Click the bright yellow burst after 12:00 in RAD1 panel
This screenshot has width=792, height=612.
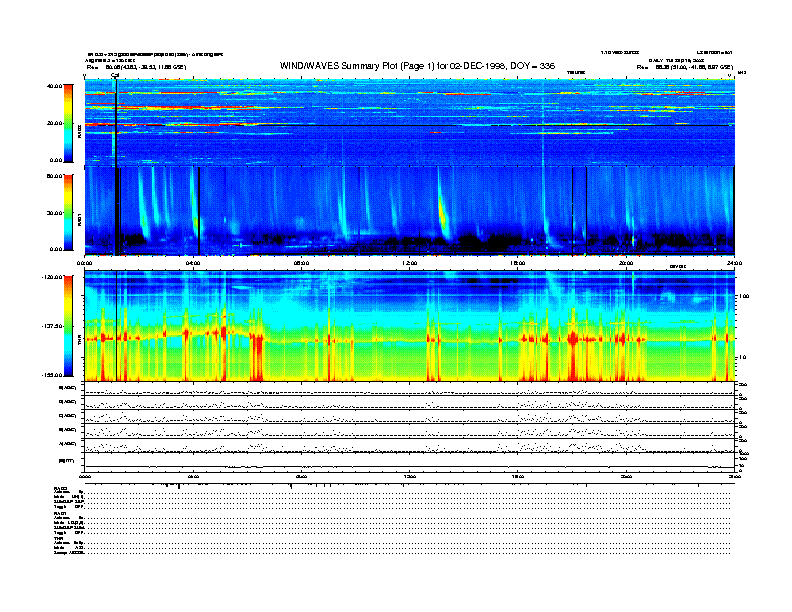pyautogui.click(x=443, y=215)
